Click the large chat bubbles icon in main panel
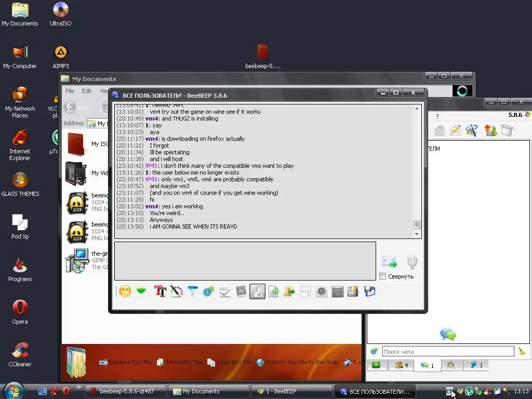 [448, 334]
